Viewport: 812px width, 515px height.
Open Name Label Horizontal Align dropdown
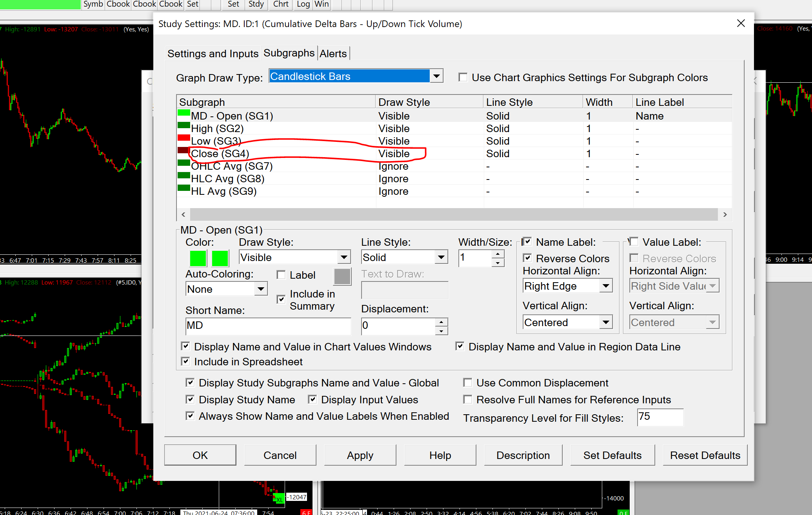[606, 286]
